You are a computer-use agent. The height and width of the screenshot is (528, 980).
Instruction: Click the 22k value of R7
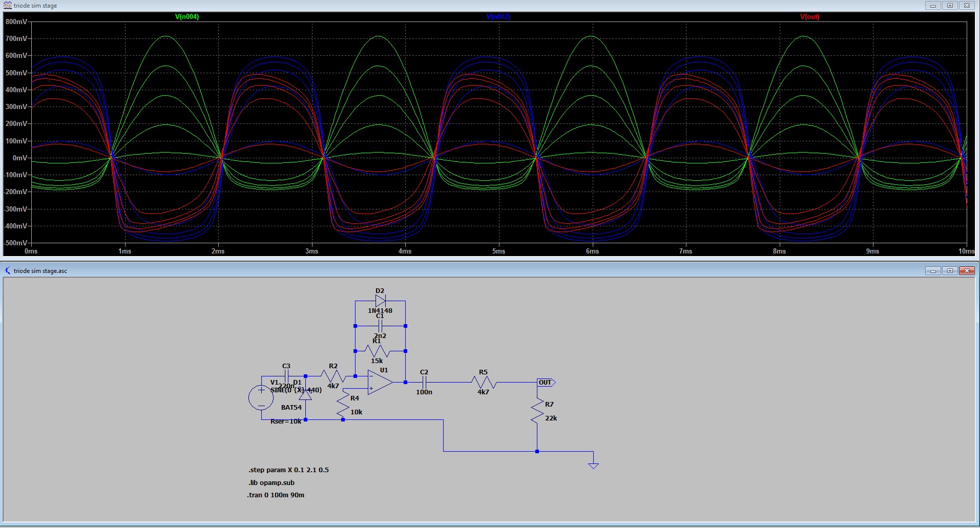(x=551, y=418)
